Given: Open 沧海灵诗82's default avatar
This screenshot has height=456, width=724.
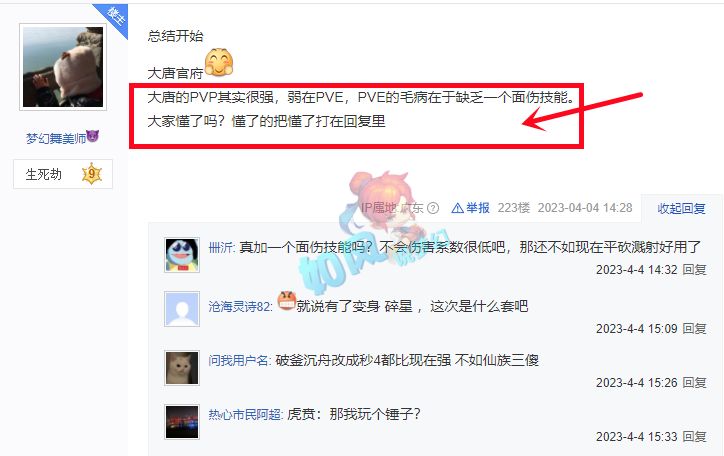Looking at the screenshot, I should pyautogui.click(x=182, y=309).
